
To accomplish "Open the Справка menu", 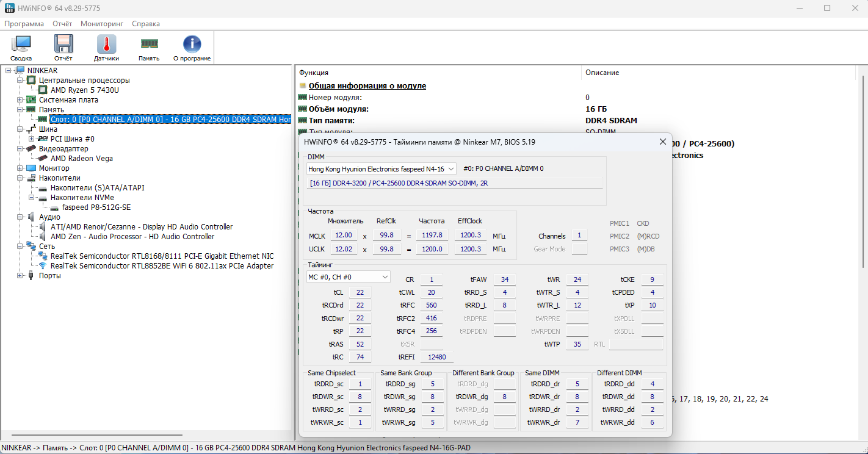I will pyautogui.click(x=146, y=24).
